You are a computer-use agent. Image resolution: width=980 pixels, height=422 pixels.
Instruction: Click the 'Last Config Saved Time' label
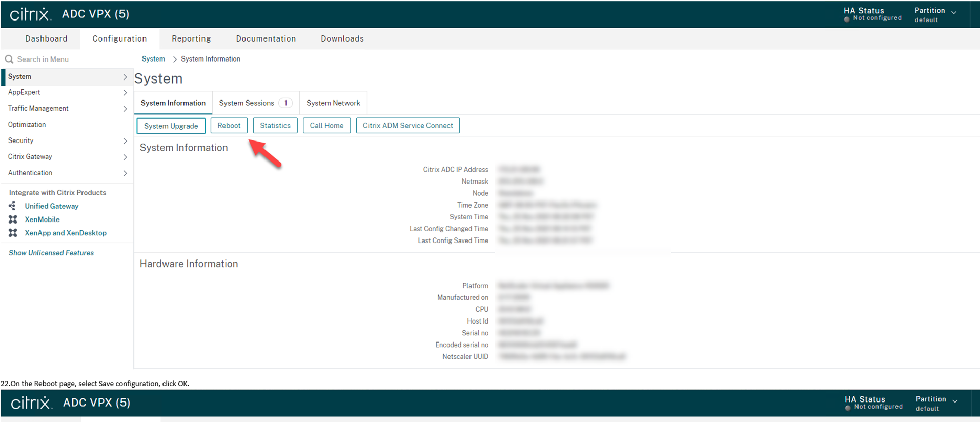click(x=453, y=240)
